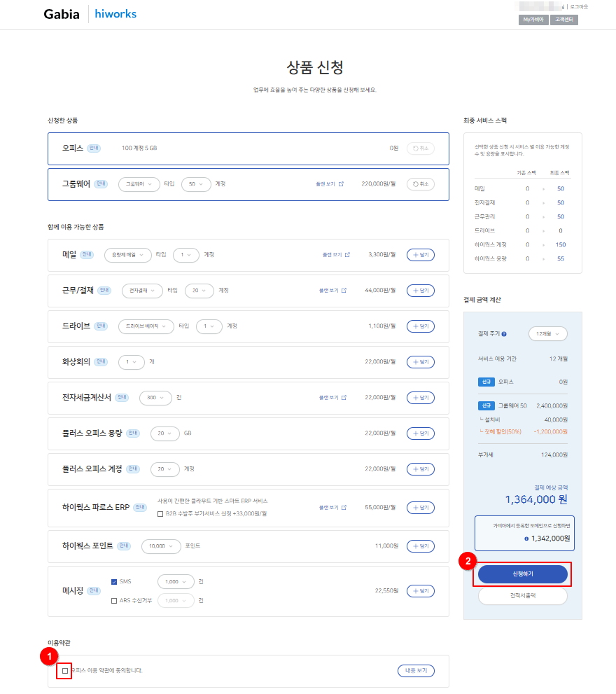616x694 pixels.
Task: Check the 오피스 이용 약관 agreement checkbox
Action: pos(65,671)
